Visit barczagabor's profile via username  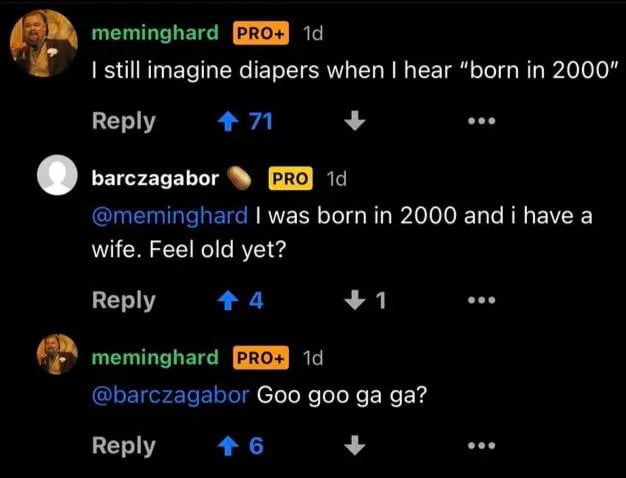click(x=155, y=179)
